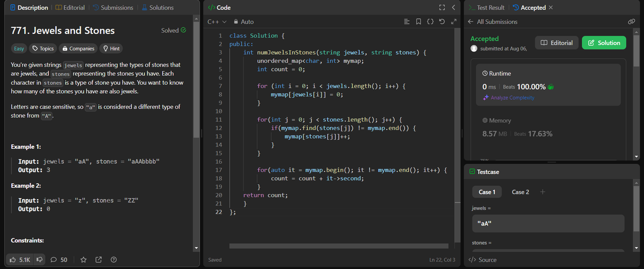This screenshot has height=269, width=644.
Task: Click line number 11 in the gutter
Action: (218, 119)
